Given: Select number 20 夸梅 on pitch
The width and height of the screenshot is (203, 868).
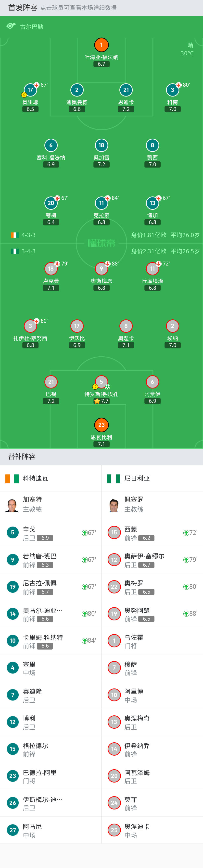Looking at the screenshot, I should click(x=51, y=203).
